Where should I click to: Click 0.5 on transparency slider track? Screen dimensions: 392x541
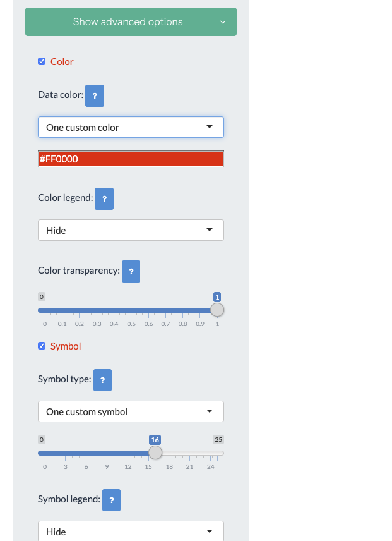pos(131,310)
